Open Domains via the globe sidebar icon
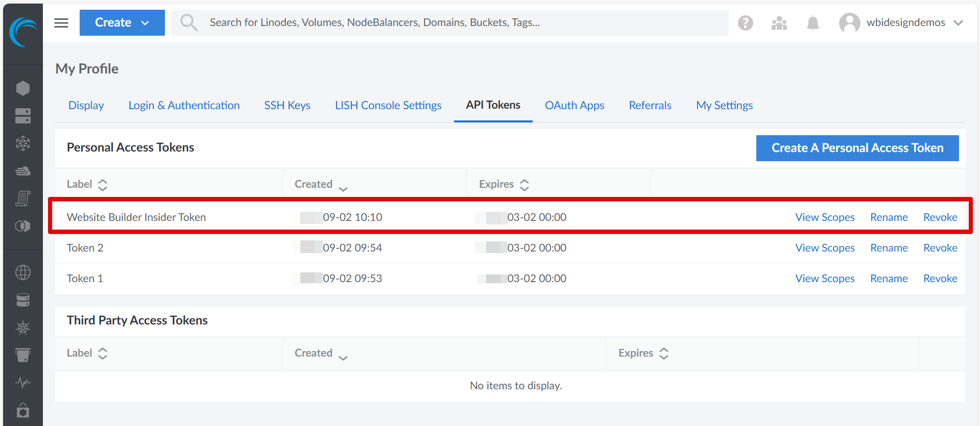The height and width of the screenshot is (426, 980). (22, 272)
